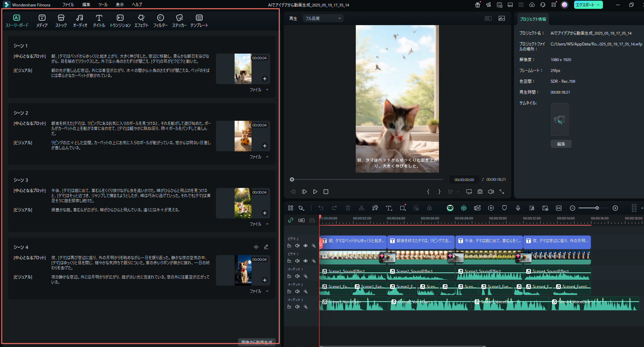
Task: Click the timeline zoom slider handle
Action: pyautogui.click(x=597, y=208)
